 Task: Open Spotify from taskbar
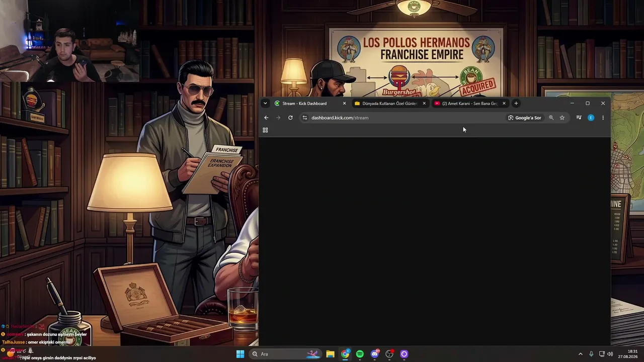pos(360,354)
